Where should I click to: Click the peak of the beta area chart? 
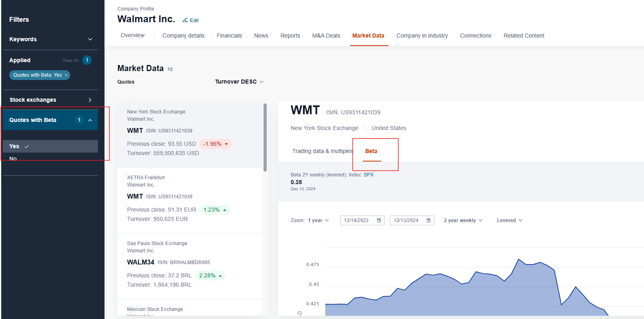click(519, 259)
